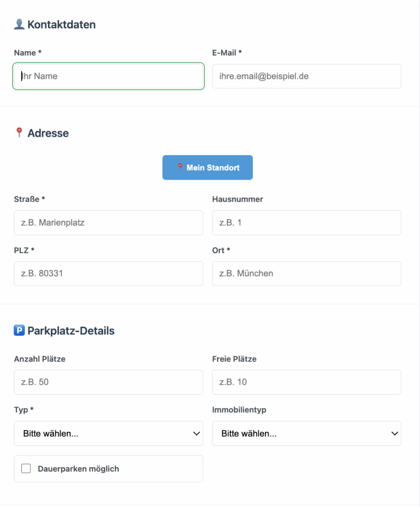Click the Parkplatz-Details heading text
The height and width of the screenshot is (507, 420).
[71, 331]
